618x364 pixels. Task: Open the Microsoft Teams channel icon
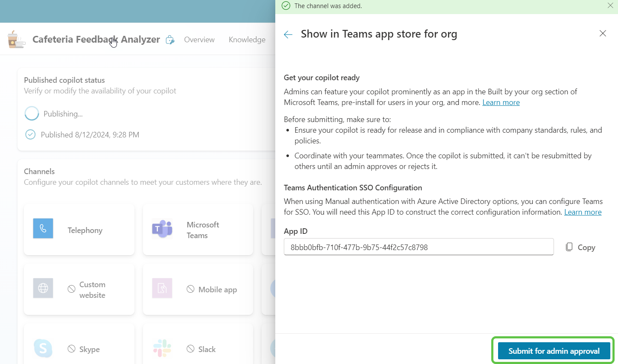point(162,229)
